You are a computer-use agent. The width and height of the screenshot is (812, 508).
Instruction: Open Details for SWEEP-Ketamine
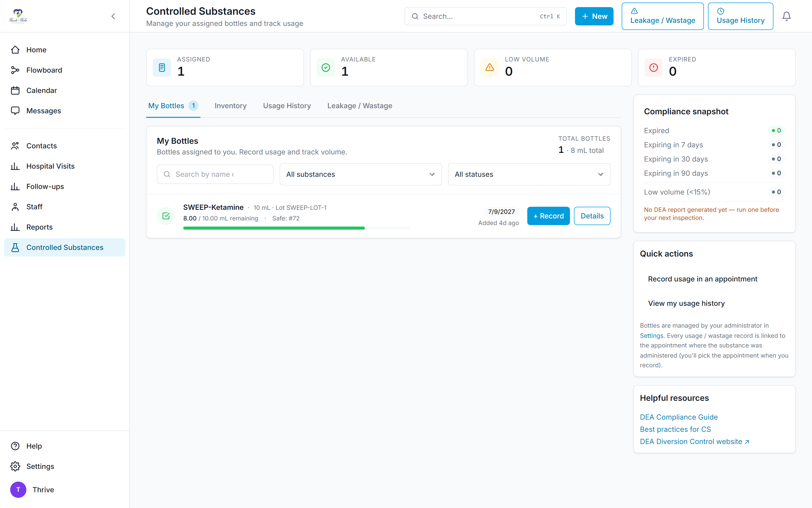pyautogui.click(x=592, y=216)
